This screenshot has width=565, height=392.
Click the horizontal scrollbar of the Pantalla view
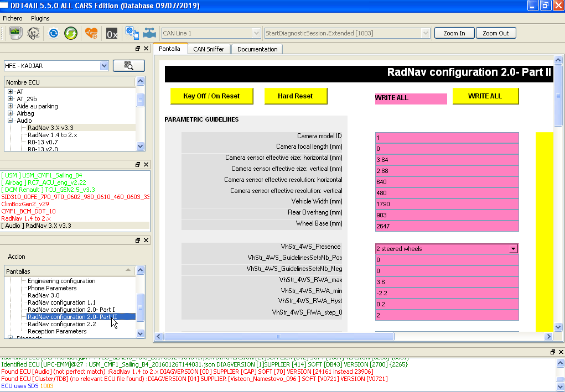pos(279,337)
